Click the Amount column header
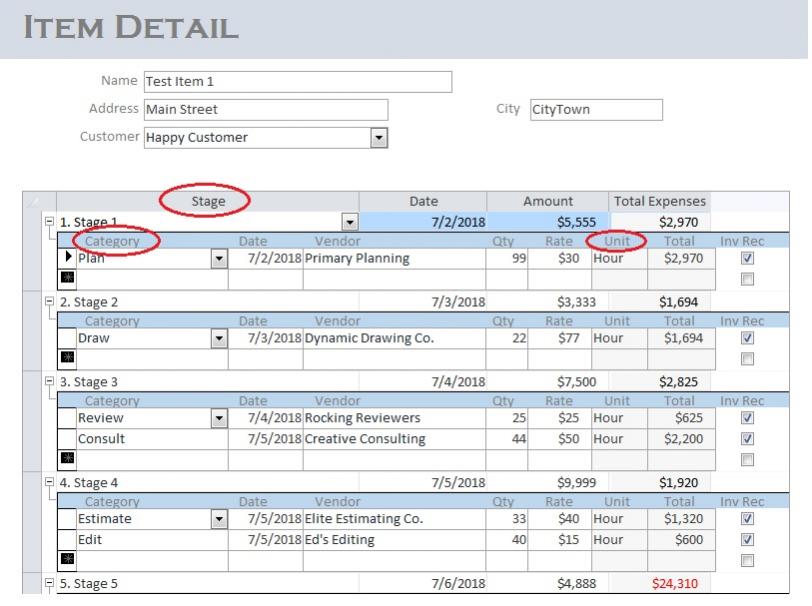Image resolution: width=812 pixels, height=606 pixels. (548, 201)
